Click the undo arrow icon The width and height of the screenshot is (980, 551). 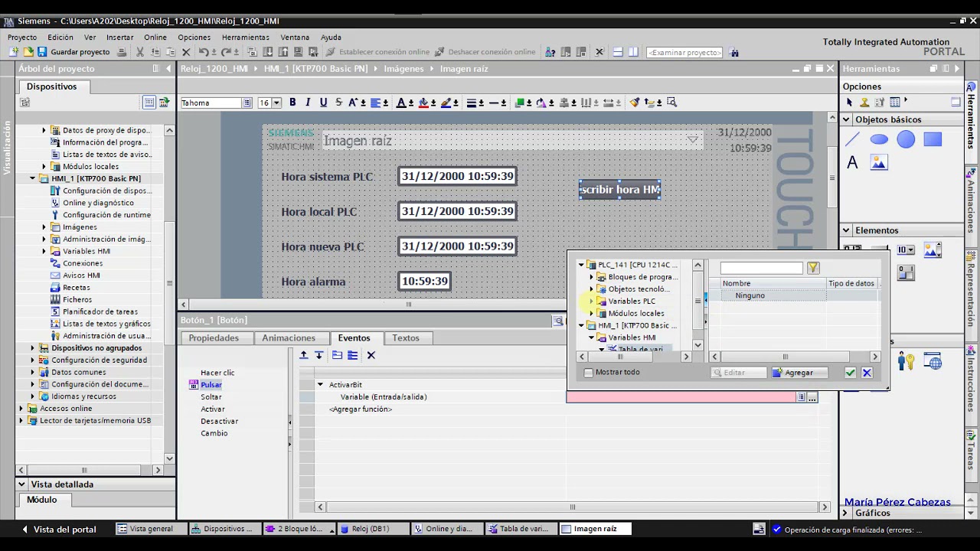click(x=203, y=52)
